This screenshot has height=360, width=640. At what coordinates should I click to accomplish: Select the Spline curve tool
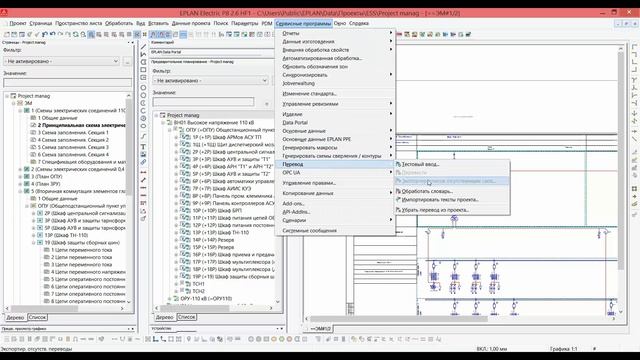[x=143, y=136]
